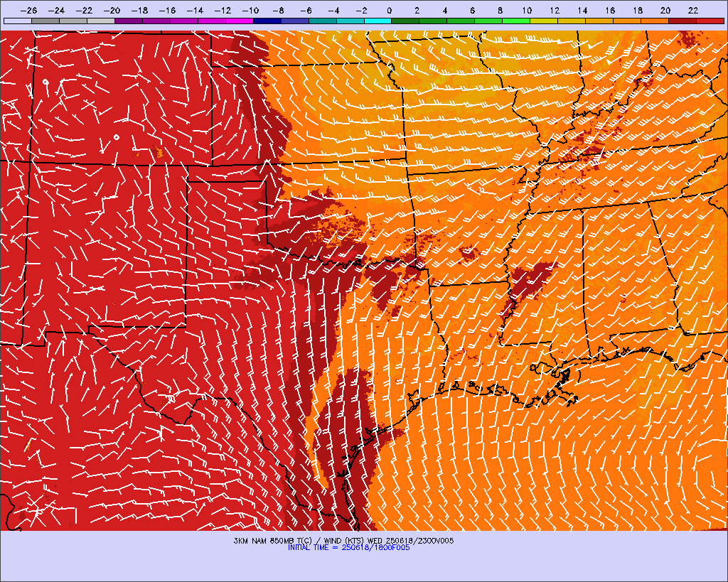Image resolution: width=728 pixels, height=582 pixels.
Task: Click blue swatch between -8 and -6
Action: point(295,21)
